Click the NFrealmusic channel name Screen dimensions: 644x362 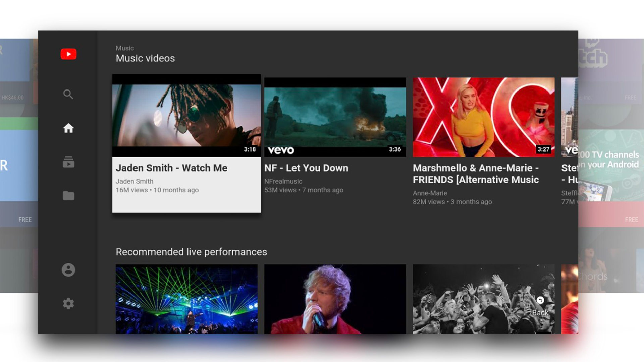coord(283,181)
